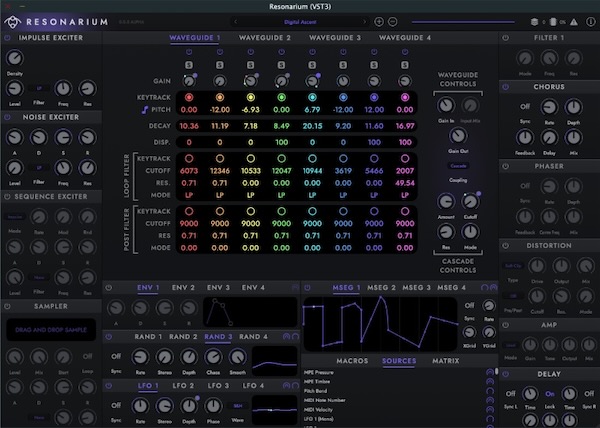Click the modulation icon next to MPE Pressure
Screen dimensions: 600x428
pos(489,372)
